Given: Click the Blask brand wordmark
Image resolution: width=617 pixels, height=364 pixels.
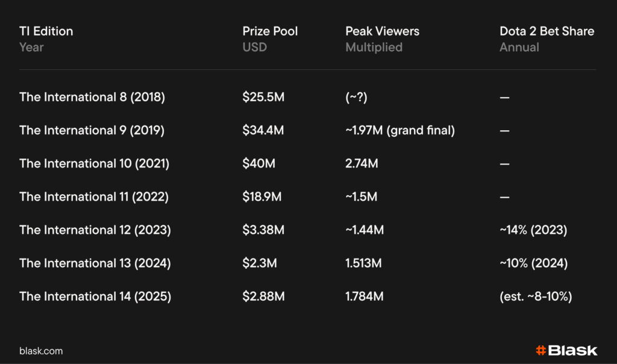Looking at the screenshot, I should click(x=572, y=350).
